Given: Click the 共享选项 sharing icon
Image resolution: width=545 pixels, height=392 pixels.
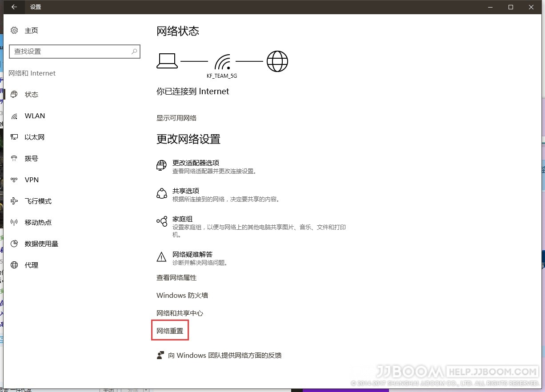Looking at the screenshot, I should pyautogui.click(x=161, y=193).
